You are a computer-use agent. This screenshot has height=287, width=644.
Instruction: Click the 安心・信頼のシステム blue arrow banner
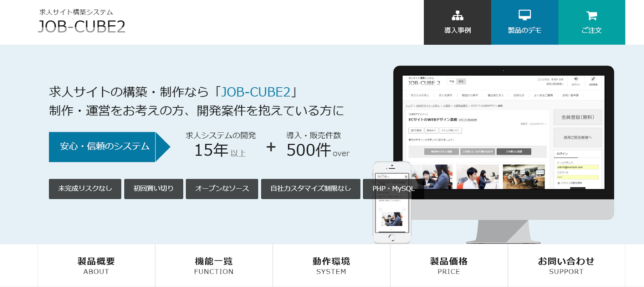[109, 147]
